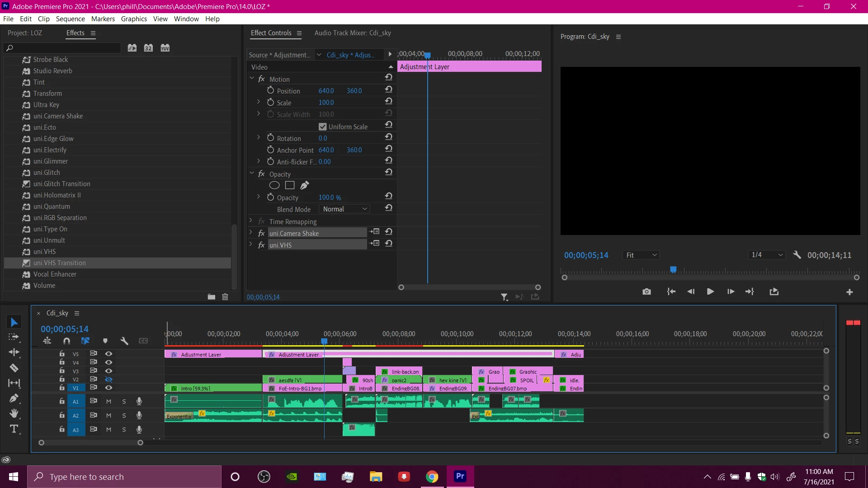
Task: Select the Type tool
Action: pyautogui.click(x=14, y=429)
